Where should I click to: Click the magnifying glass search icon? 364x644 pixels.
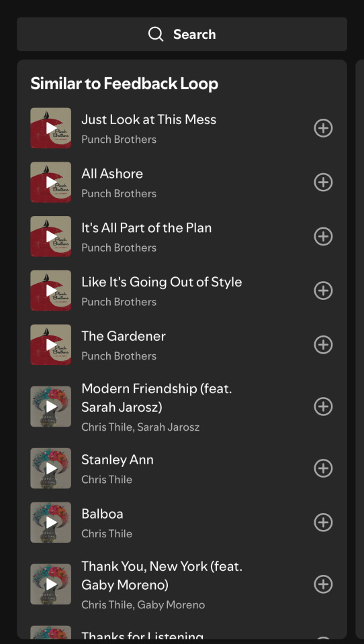click(x=156, y=34)
